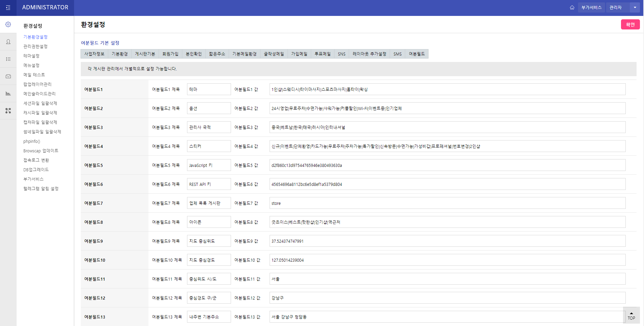Expand the 관리자 dropdown arrow
Screen dimensions: 644x326
point(635,7)
